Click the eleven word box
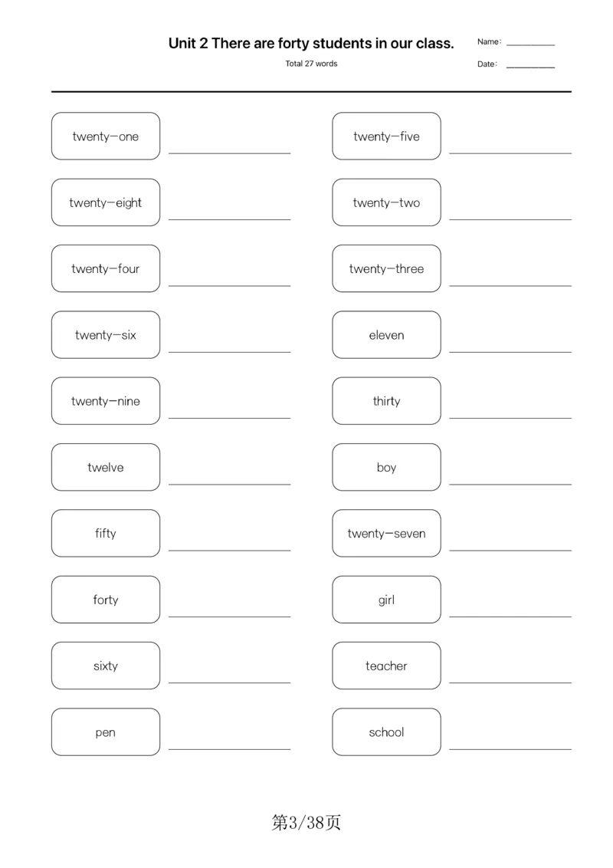The width and height of the screenshot is (613, 868). coord(386,335)
